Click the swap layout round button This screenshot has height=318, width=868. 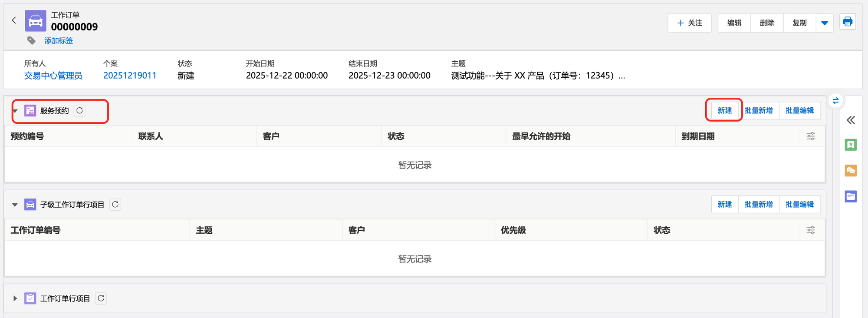(x=835, y=101)
